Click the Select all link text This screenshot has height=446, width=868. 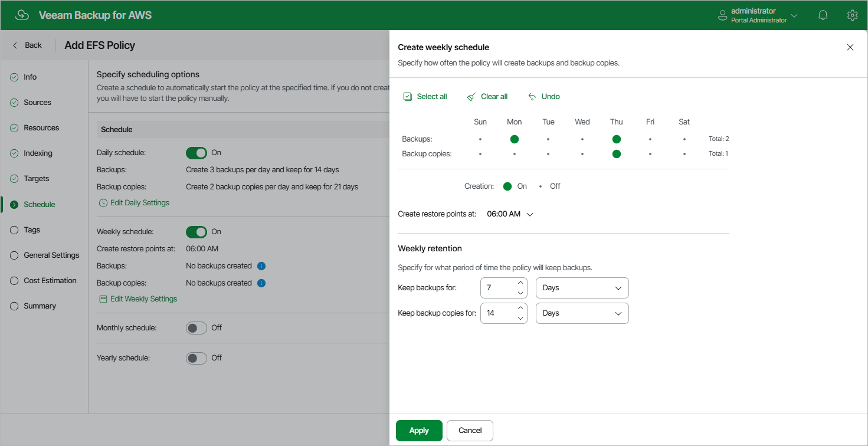(x=432, y=97)
